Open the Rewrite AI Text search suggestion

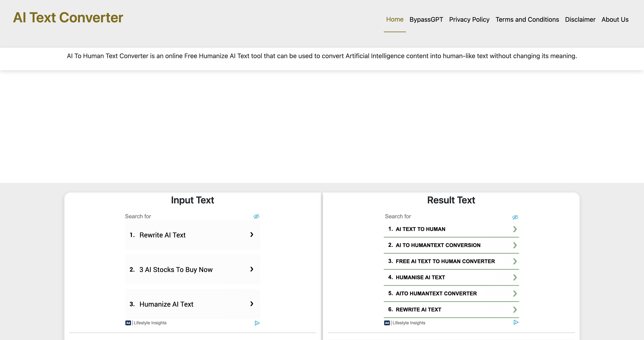[x=193, y=235]
